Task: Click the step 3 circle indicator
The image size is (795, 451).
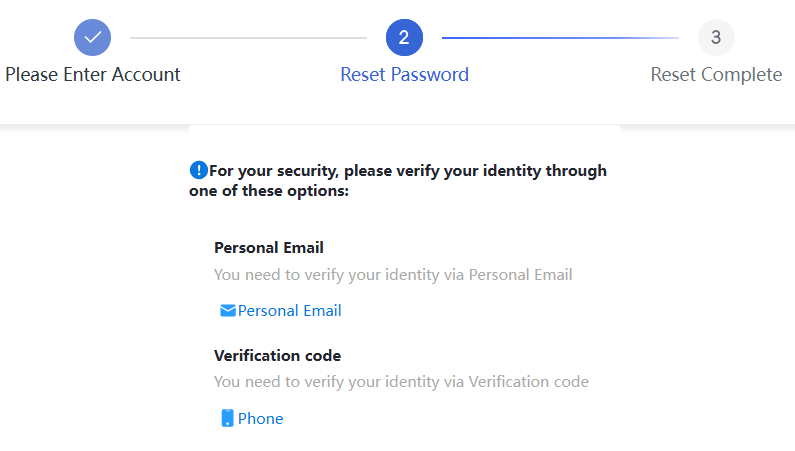Action: tap(716, 38)
